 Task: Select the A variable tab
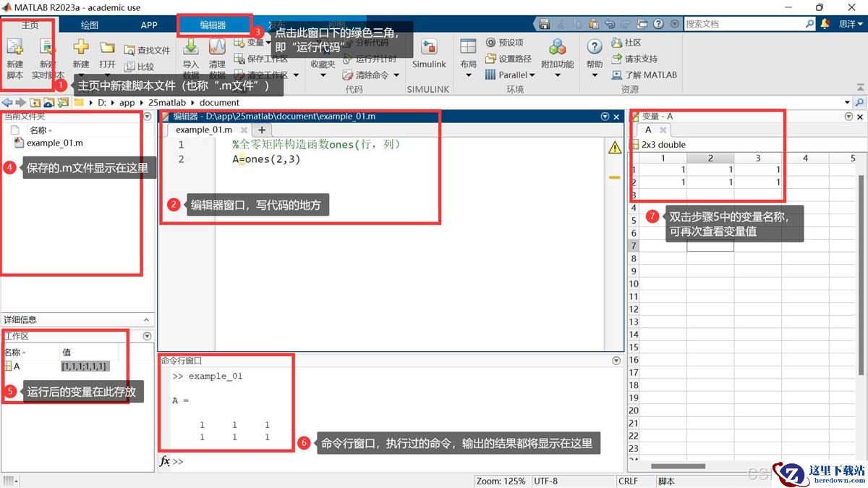[648, 130]
